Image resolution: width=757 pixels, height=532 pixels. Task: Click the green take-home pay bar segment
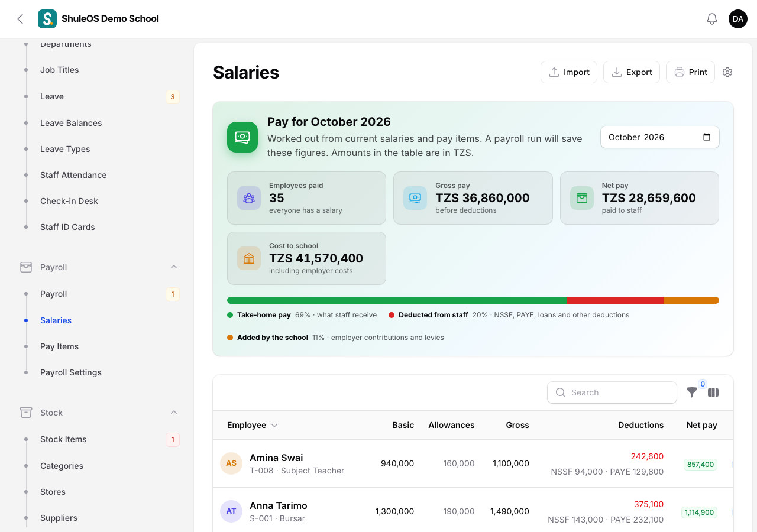[x=397, y=300]
